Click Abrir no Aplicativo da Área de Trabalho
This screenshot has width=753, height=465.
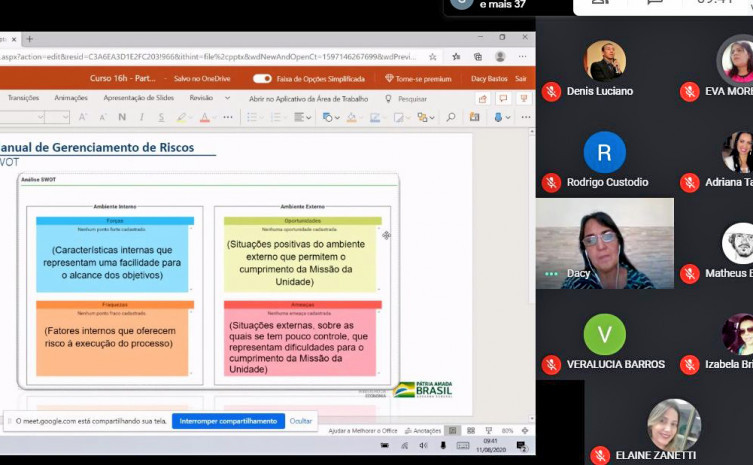(308, 99)
